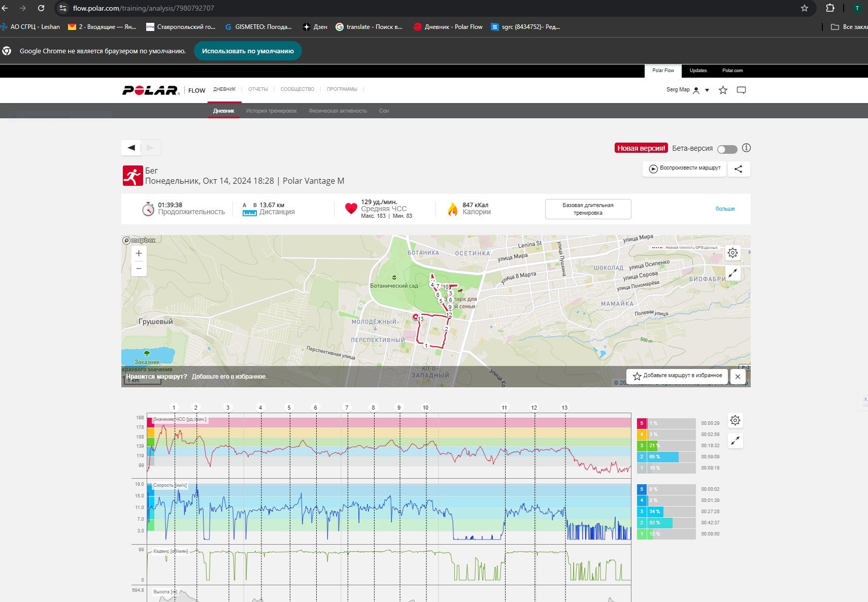Open favorites star icon in Polar header
This screenshot has width=868, height=602.
(723, 90)
